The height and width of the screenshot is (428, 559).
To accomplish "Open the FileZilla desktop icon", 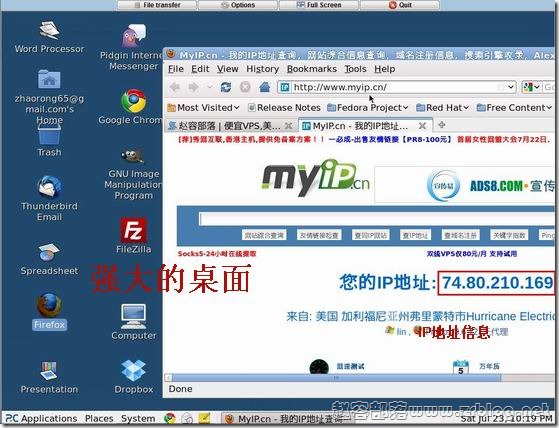I will click(133, 236).
